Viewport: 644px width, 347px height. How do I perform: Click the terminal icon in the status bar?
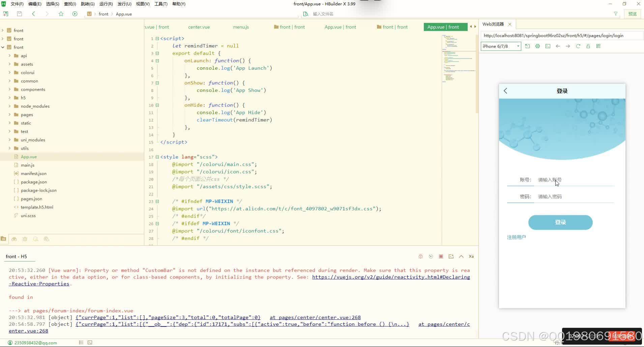90,343
